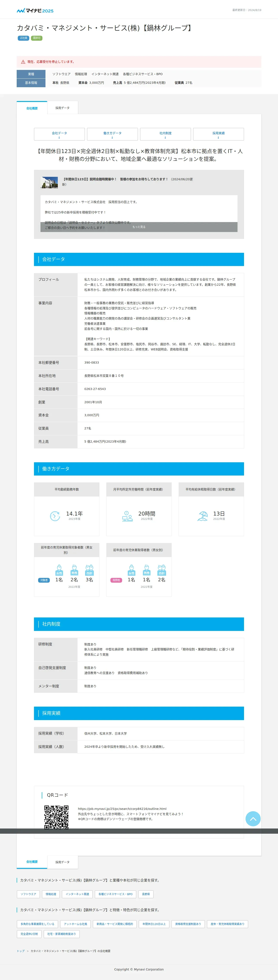The height and width of the screenshot is (980, 278).
Task: Click the male icon in 取得者 card
Action: [x=147, y=570]
